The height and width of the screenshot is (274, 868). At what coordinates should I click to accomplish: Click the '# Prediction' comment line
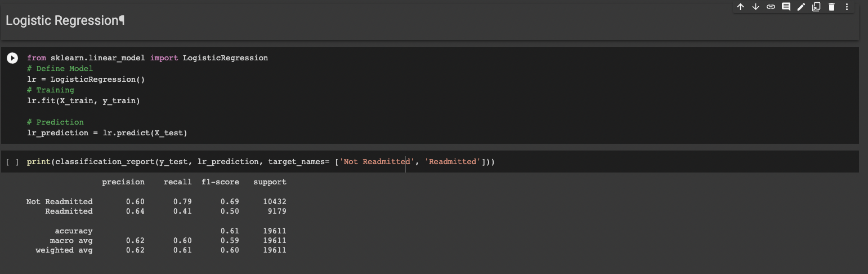coord(55,122)
